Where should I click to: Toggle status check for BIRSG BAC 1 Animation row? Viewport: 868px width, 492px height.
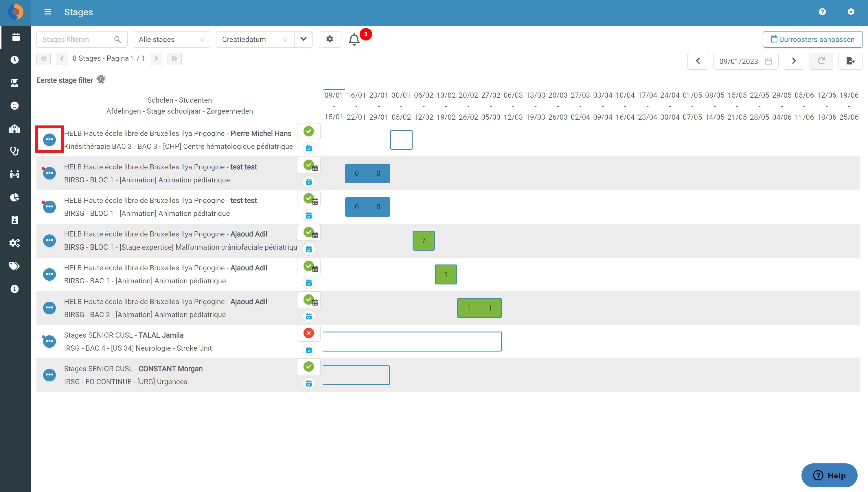click(x=309, y=266)
